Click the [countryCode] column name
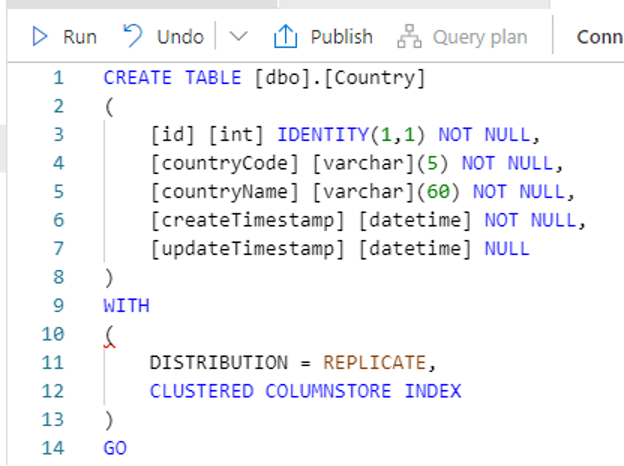 [x=224, y=164]
